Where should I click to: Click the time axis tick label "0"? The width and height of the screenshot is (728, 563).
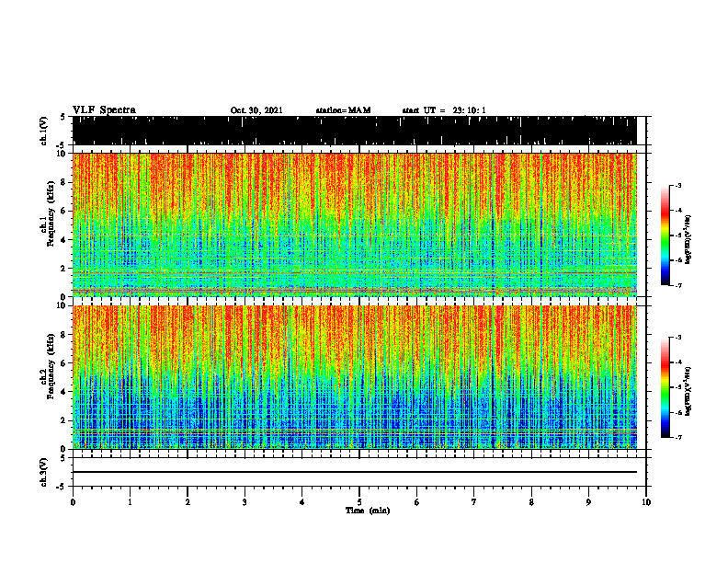[73, 502]
